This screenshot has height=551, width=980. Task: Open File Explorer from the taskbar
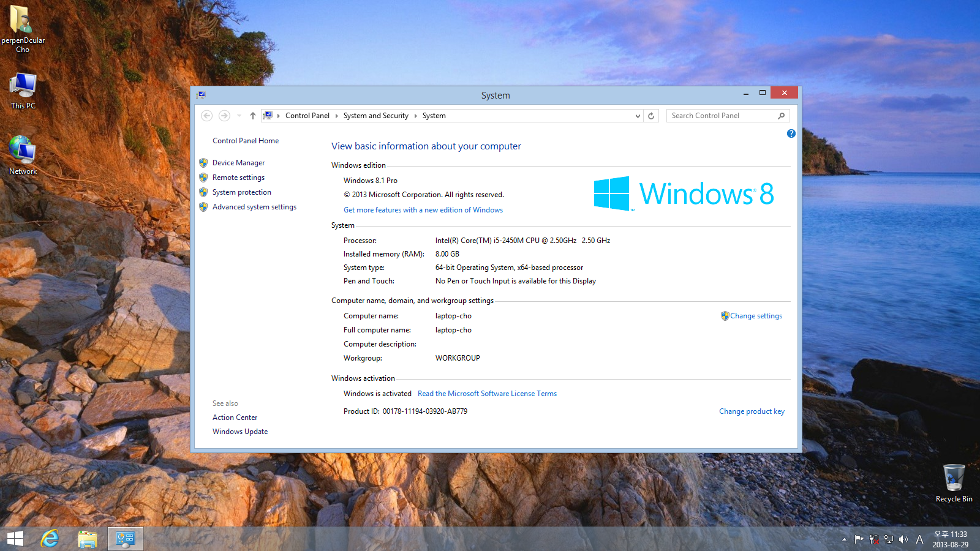88,539
